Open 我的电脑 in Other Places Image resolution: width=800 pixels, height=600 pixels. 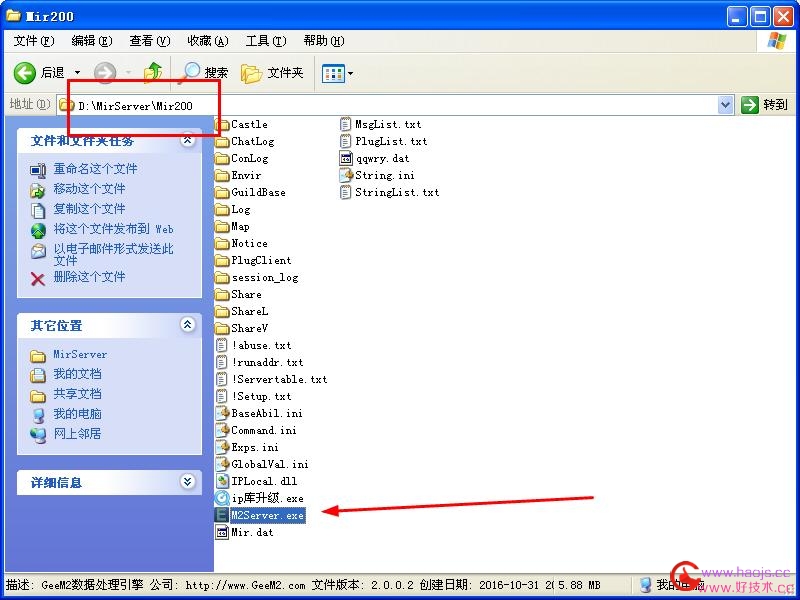[x=78, y=414]
